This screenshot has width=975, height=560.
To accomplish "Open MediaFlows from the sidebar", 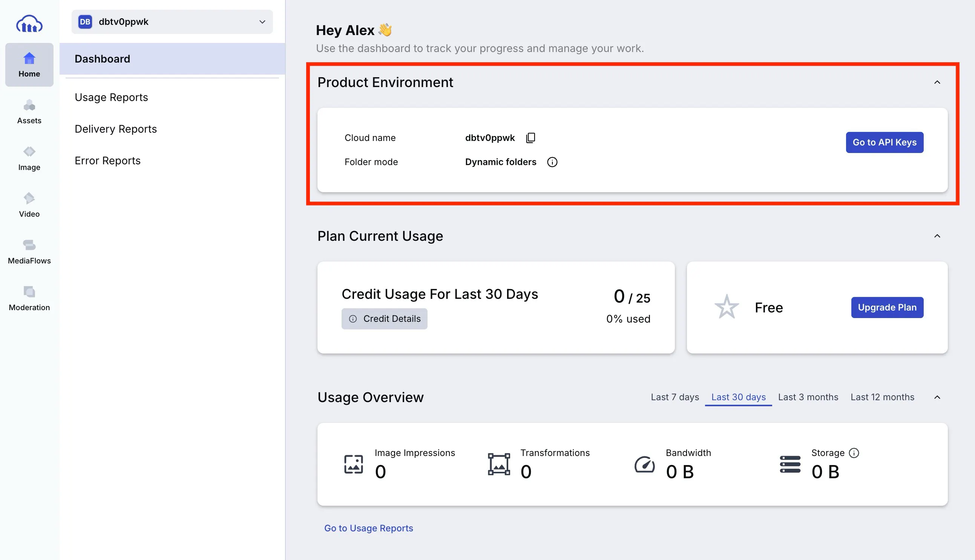I will point(29,251).
